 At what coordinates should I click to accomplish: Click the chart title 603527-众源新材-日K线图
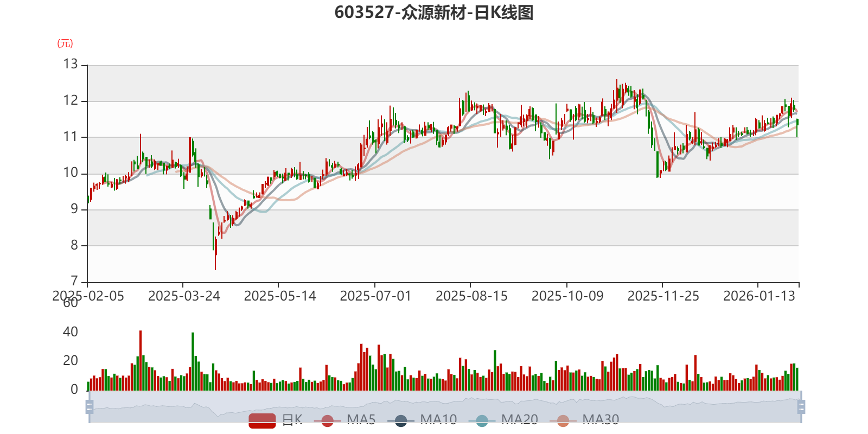[x=434, y=12]
